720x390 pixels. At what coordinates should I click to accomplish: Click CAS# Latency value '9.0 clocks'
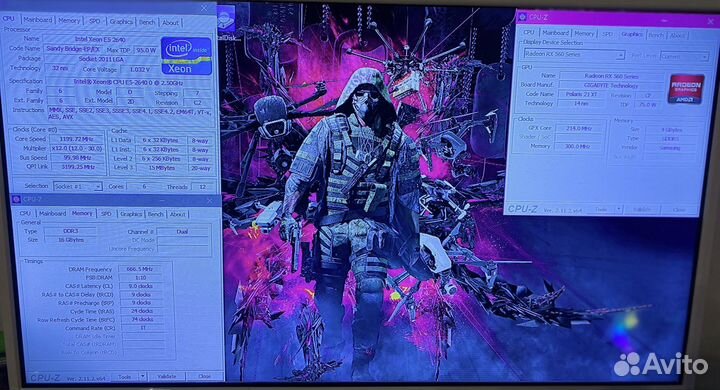pyautogui.click(x=141, y=286)
